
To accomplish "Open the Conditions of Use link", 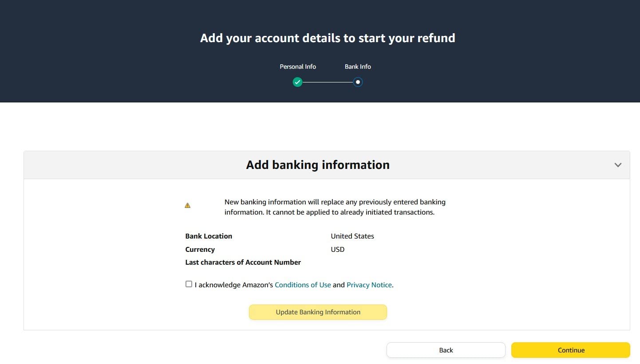I will coord(303,285).
